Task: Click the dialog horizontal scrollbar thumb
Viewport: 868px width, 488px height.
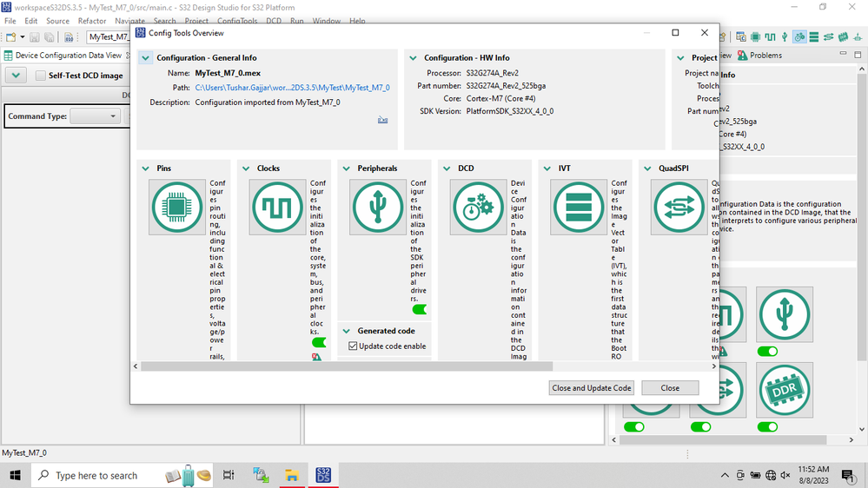Action: click(347, 366)
